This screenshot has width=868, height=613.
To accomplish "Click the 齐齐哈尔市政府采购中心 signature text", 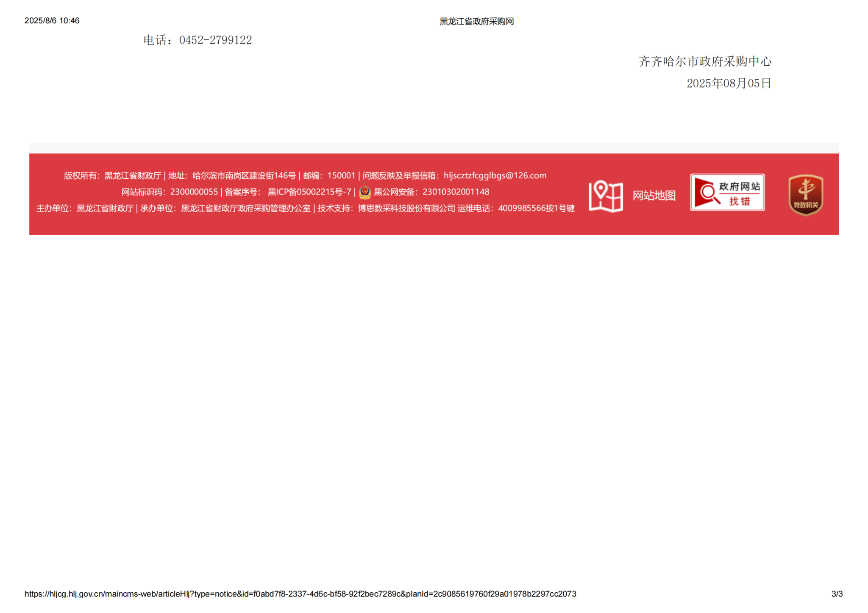I will pyautogui.click(x=704, y=62).
